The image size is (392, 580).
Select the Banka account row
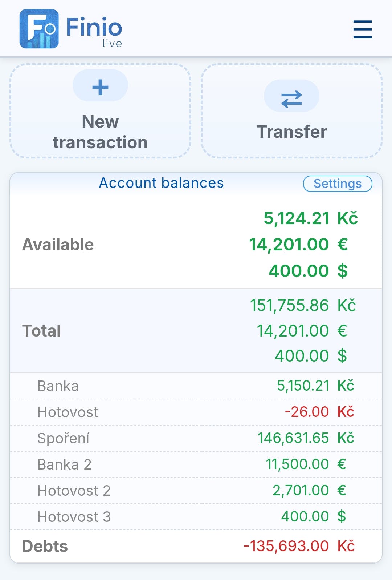click(196, 386)
